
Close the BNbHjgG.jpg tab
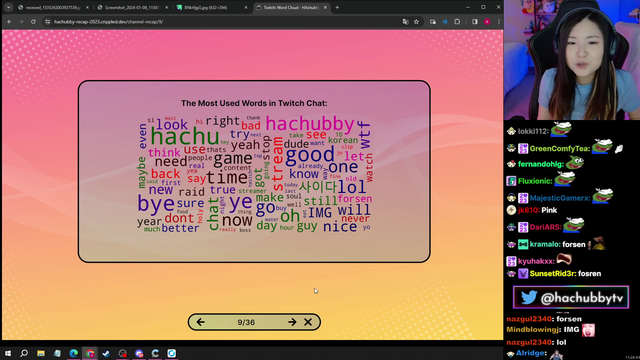(x=246, y=7)
